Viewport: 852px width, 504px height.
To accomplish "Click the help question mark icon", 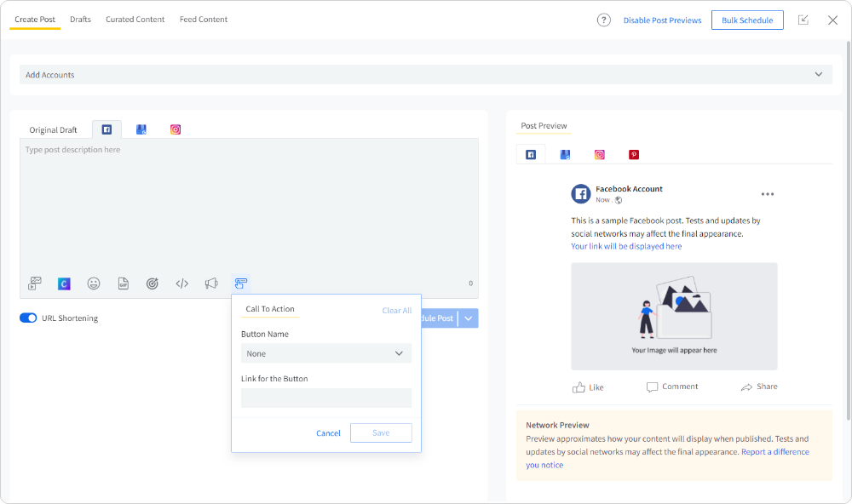I will (604, 20).
